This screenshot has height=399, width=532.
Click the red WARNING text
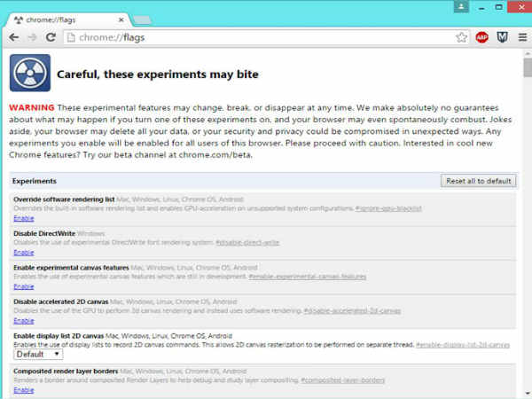tap(32, 107)
